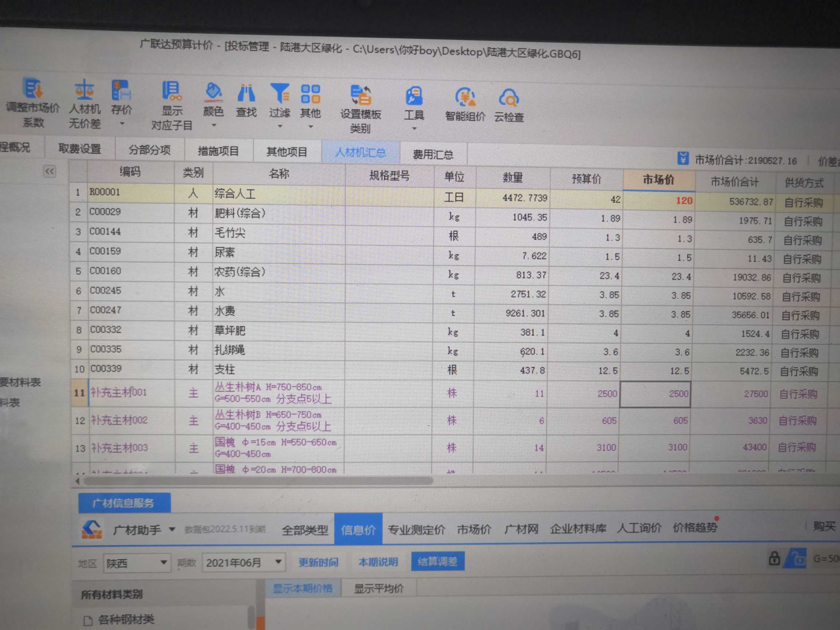Open the 专业测定价 tab
The image size is (840, 630).
tap(416, 529)
